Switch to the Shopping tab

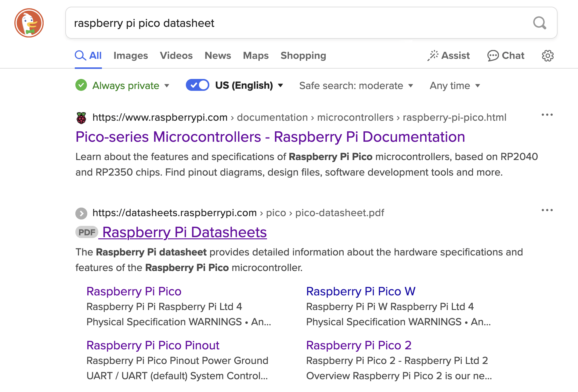point(303,56)
